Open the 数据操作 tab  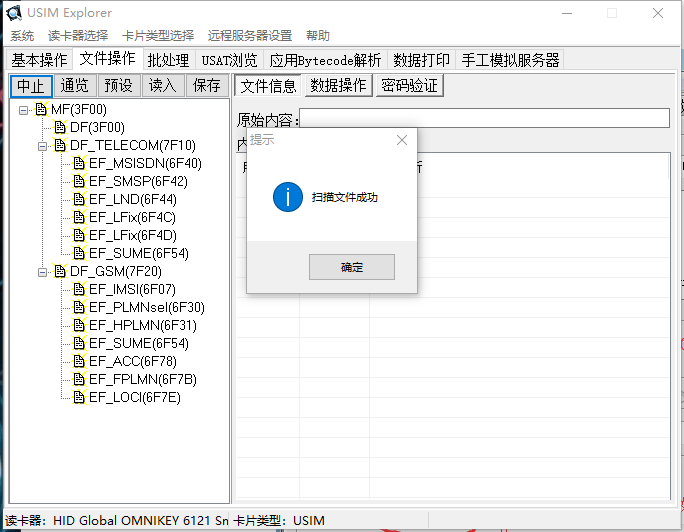click(338, 85)
